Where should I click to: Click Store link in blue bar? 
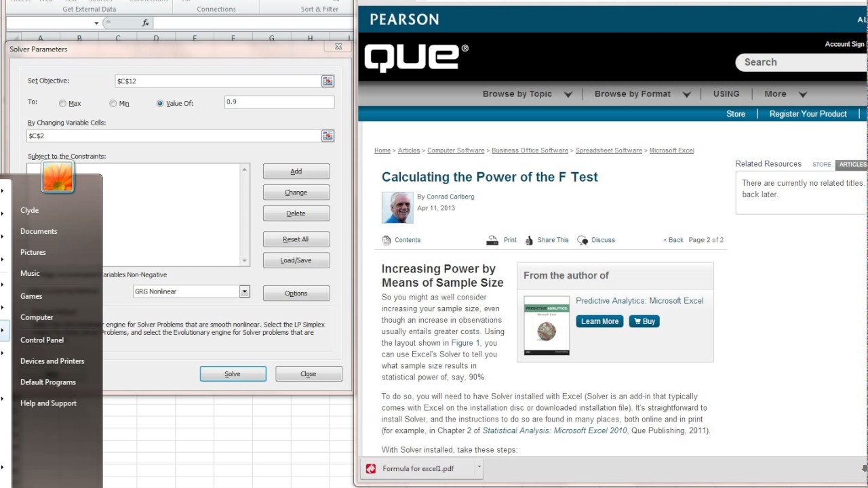(736, 114)
